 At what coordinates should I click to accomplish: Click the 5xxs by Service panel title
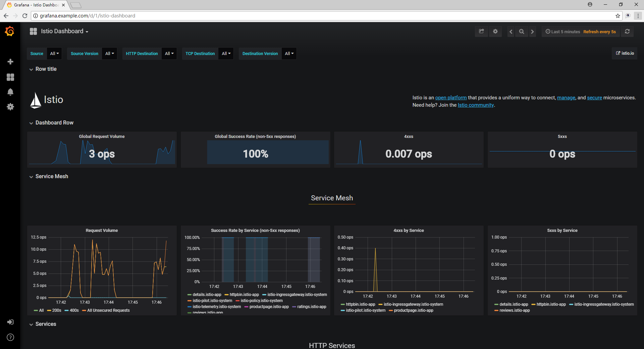point(562,231)
